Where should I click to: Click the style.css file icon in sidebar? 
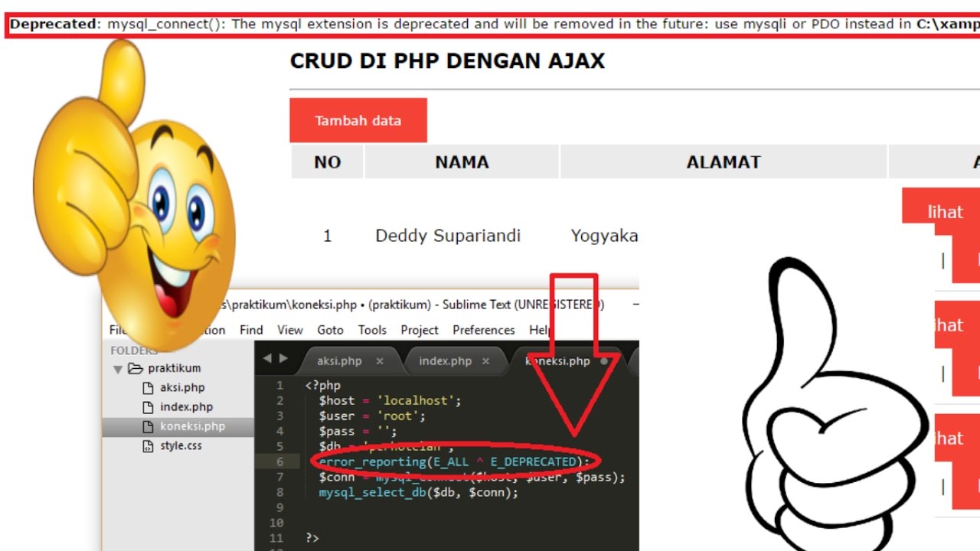click(149, 446)
